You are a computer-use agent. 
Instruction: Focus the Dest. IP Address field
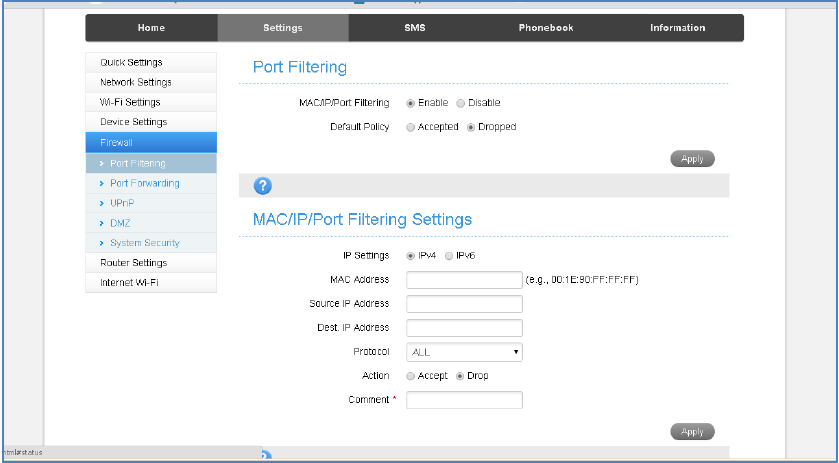464,328
